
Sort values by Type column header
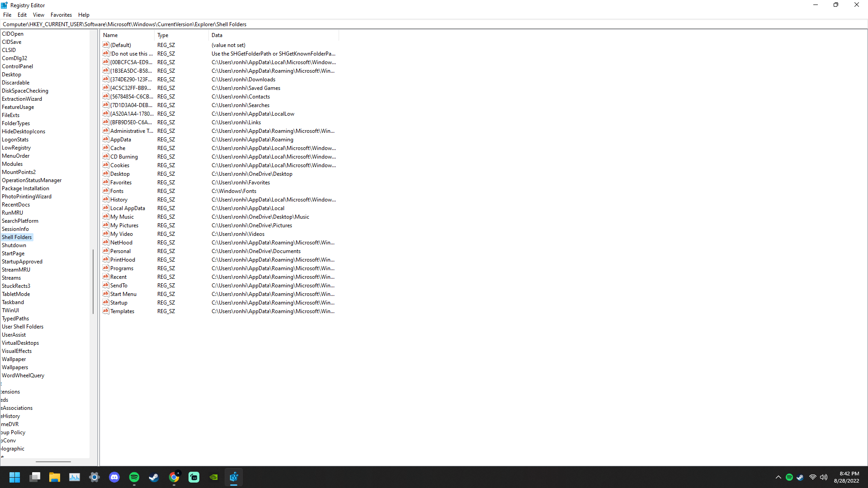181,35
